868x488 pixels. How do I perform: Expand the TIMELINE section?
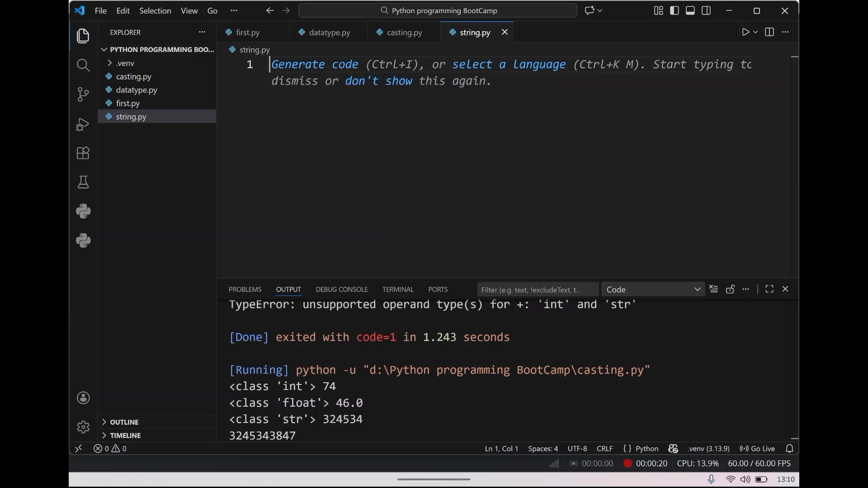point(157,436)
